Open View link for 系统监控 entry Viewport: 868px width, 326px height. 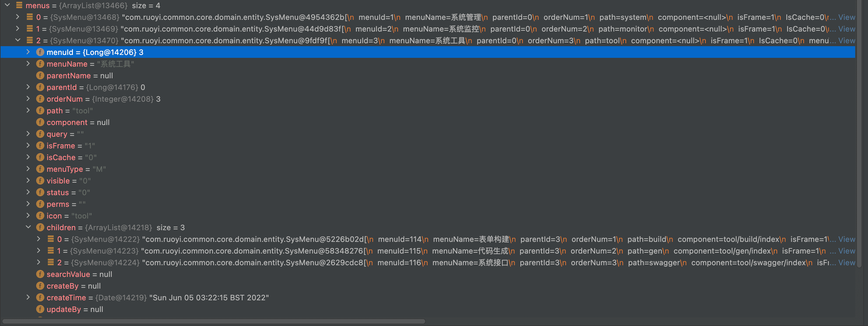pos(846,29)
